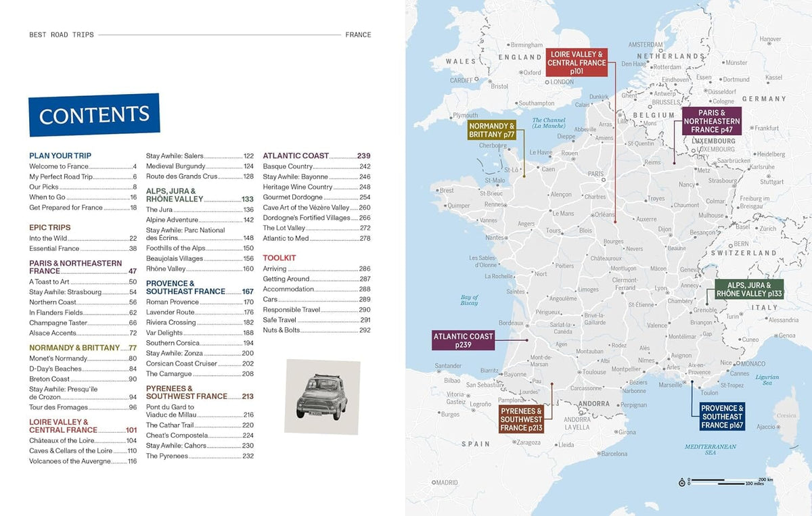Open the 'In Flanders Fields' entry
This screenshot has height=516, width=812.
(x=83, y=313)
